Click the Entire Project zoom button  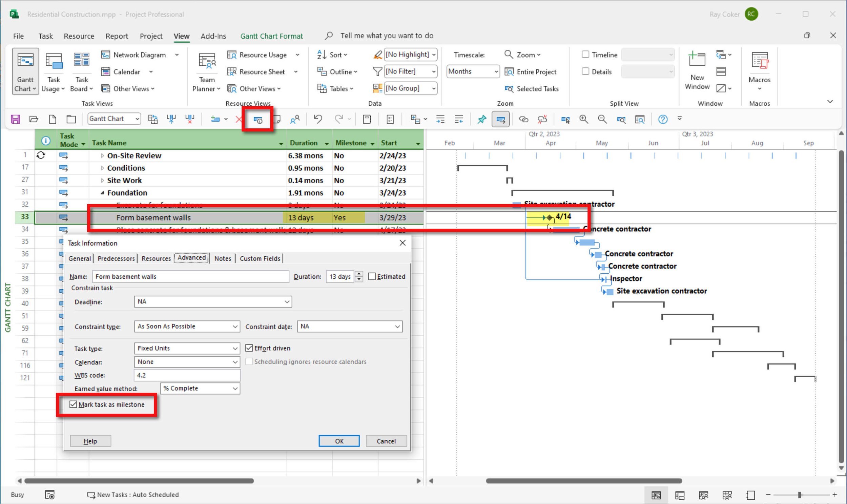(x=531, y=72)
